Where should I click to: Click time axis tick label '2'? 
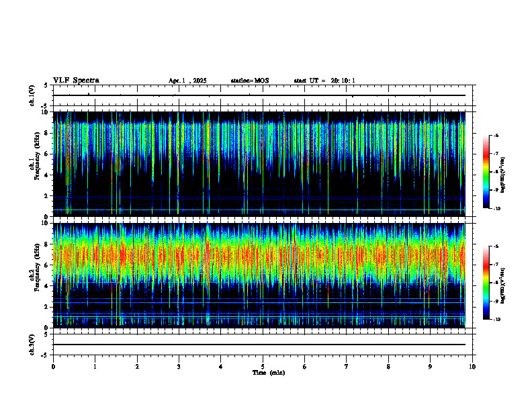(x=137, y=367)
